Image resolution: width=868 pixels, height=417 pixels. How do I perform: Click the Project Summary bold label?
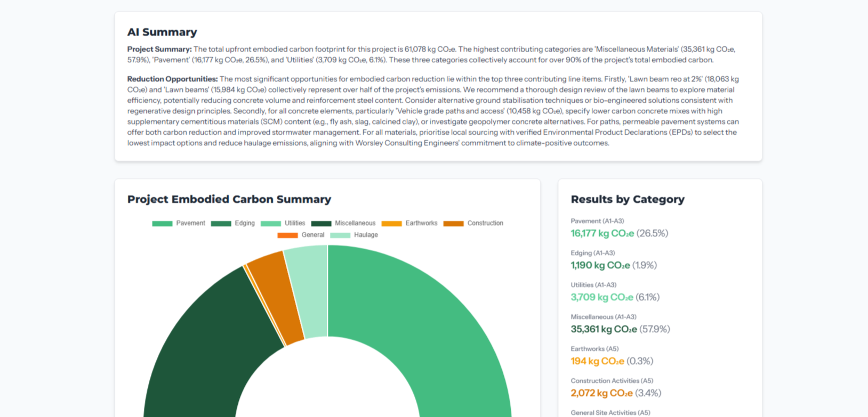[159, 49]
